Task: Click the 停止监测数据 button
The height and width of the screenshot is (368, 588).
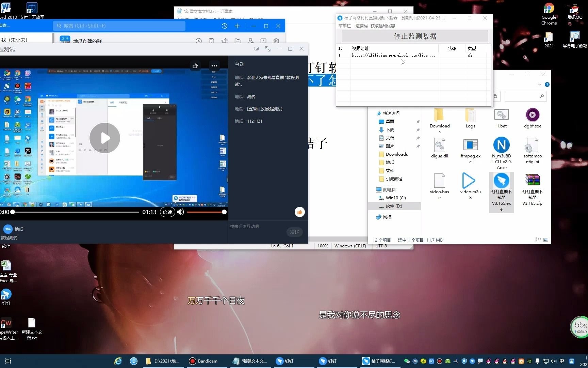Action: pos(415,36)
